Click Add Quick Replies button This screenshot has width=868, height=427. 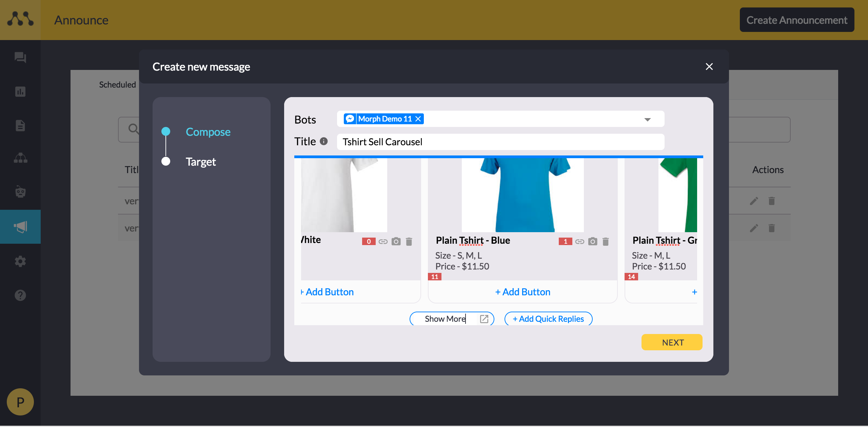[x=548, y=319]
